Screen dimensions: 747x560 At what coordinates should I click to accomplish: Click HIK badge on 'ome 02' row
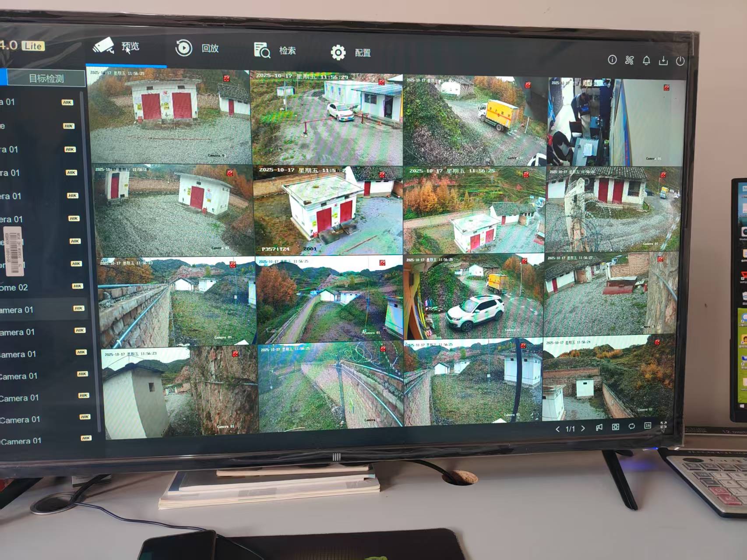[x=78, y=286]
